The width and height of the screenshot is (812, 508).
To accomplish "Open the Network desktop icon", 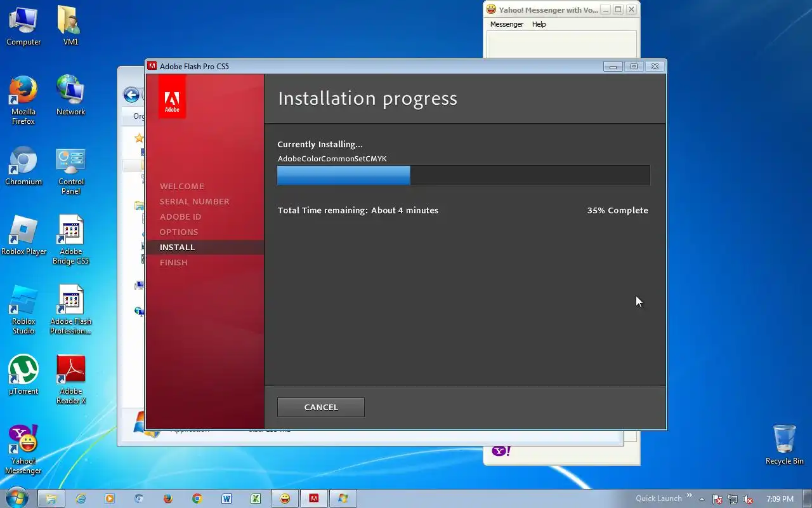I will click(x=70, y=97).
